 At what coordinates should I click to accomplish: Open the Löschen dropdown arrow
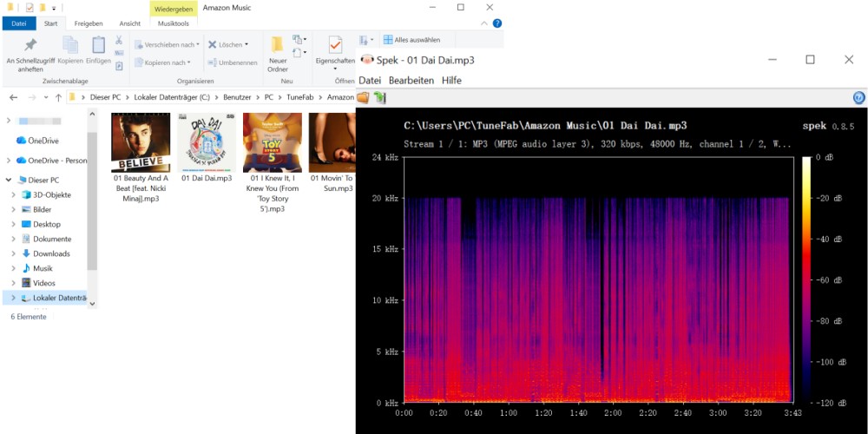point(247,44)
